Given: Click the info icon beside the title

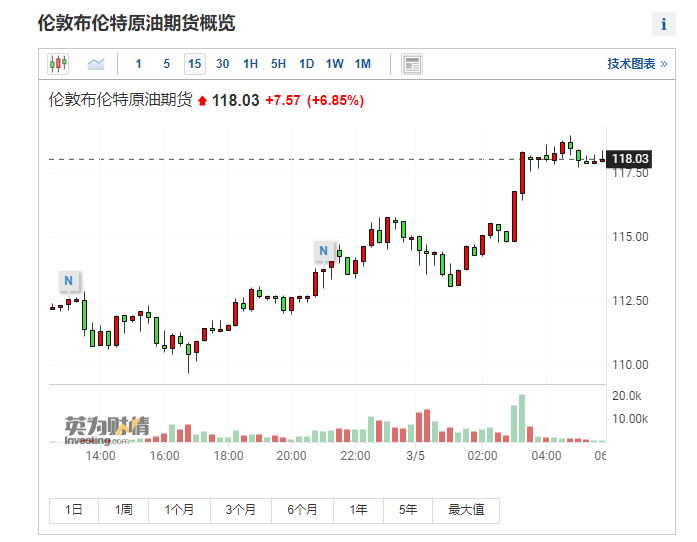Looking at the screenshot, I should pyautogui.click(x=663, y=24).
